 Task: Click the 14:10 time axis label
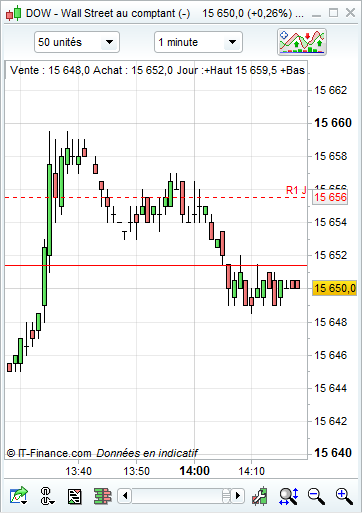[251, 471]
